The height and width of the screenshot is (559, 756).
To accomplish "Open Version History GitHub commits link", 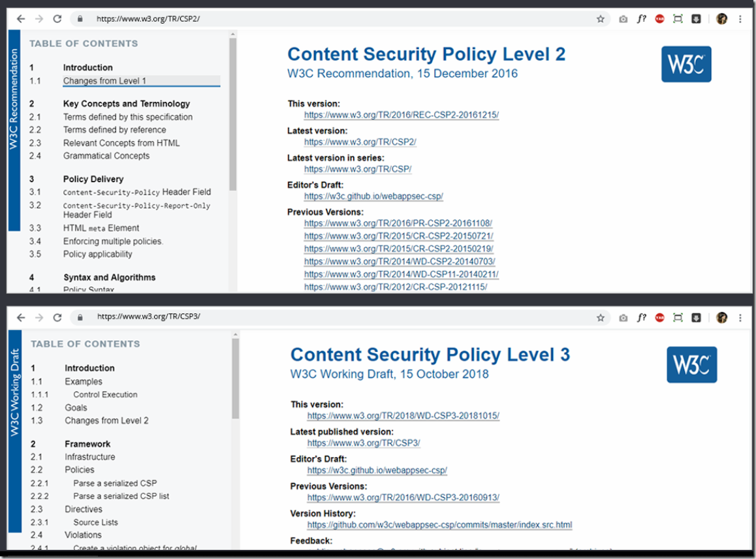I will coord(440,524).
